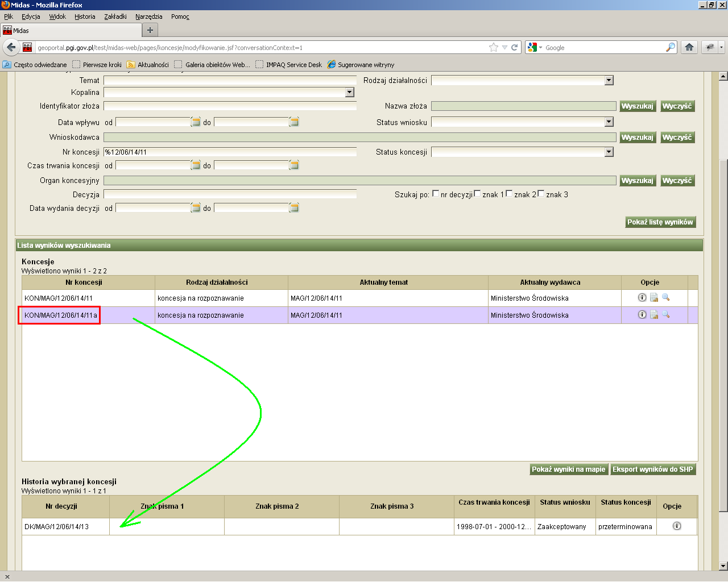The image size is (728, 582).
Task: Click Wyszukaj next to Wnioskodawca
Action: coord(637,138)
